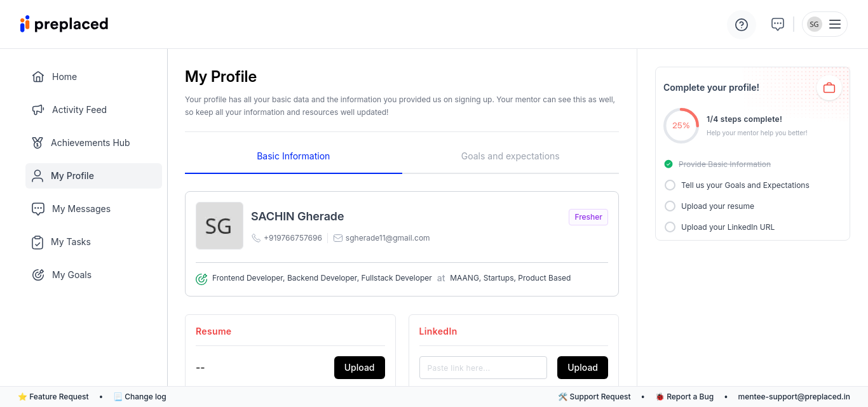This screenshot has width=868, height=407.
Task: Click the My Goals target icon
Action: coord(38,275)
